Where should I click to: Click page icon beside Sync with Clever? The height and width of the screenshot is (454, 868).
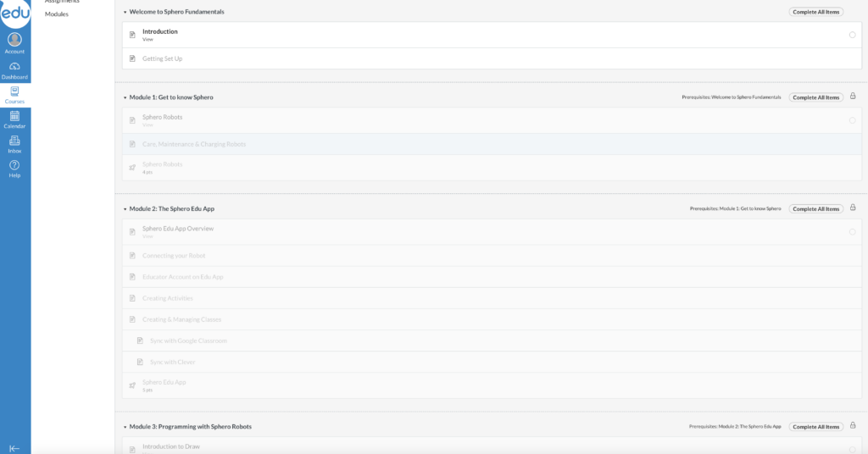pos(140,363)
